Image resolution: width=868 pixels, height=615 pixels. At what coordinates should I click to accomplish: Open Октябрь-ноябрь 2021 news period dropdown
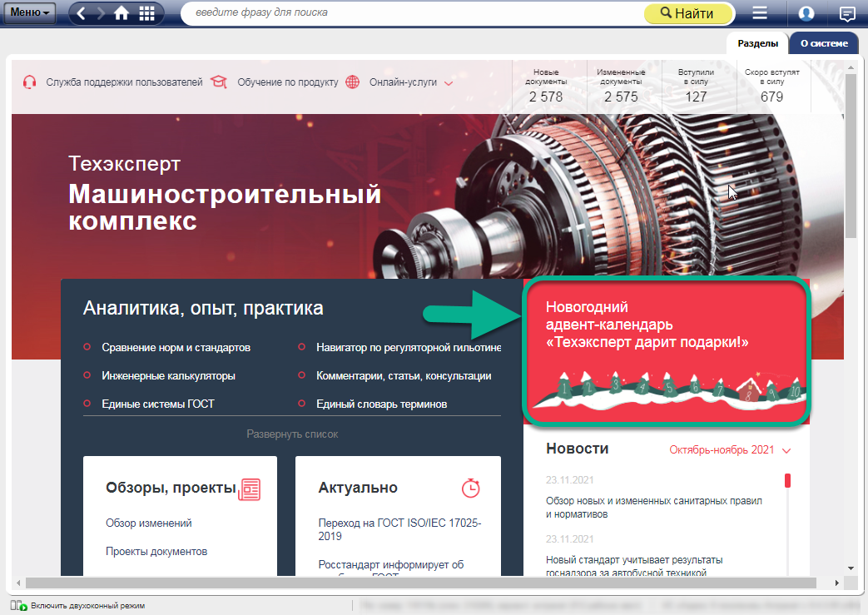click(730, 450)
